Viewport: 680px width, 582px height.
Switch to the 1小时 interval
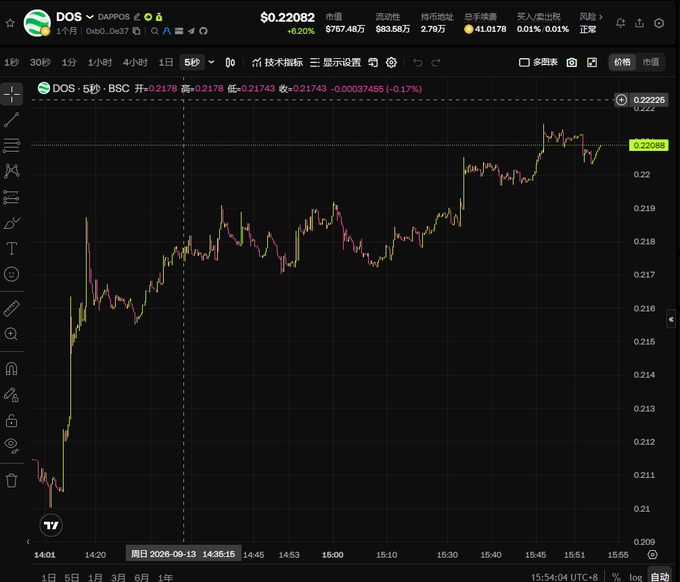tap(100, 62)
